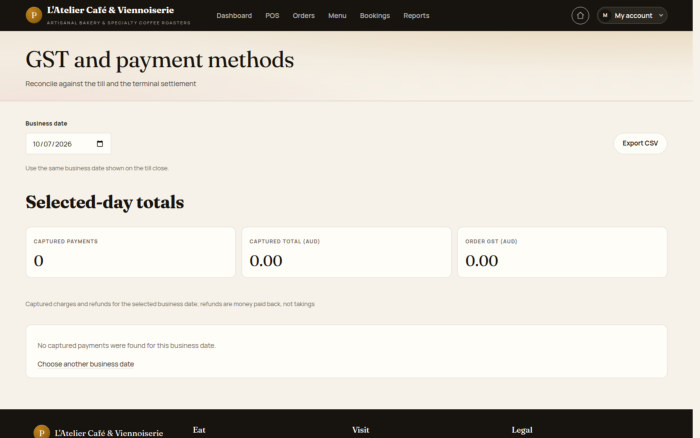Click the GST and payment methods title
This screenshot has height=438, width=700.
tap(160, 60)
